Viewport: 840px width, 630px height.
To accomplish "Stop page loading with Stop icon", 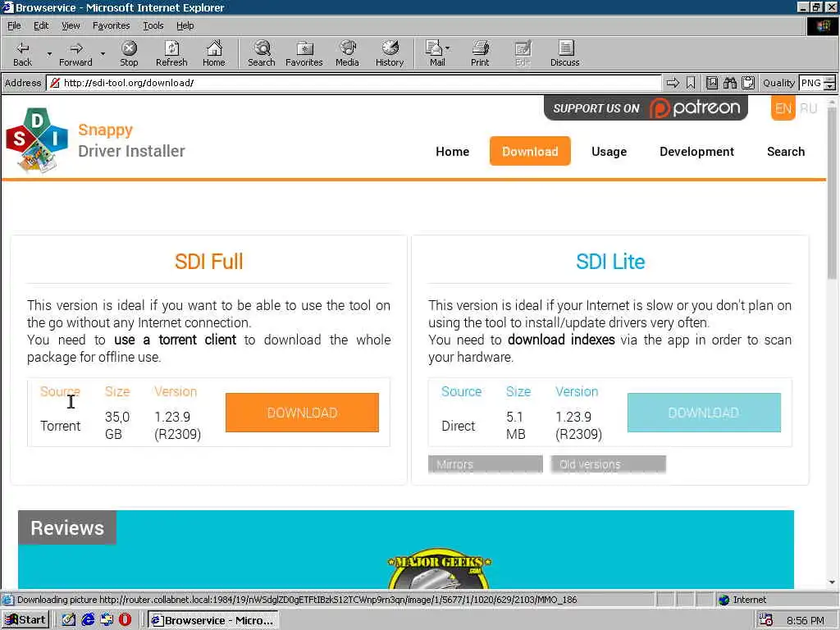I will coord(129,53).
